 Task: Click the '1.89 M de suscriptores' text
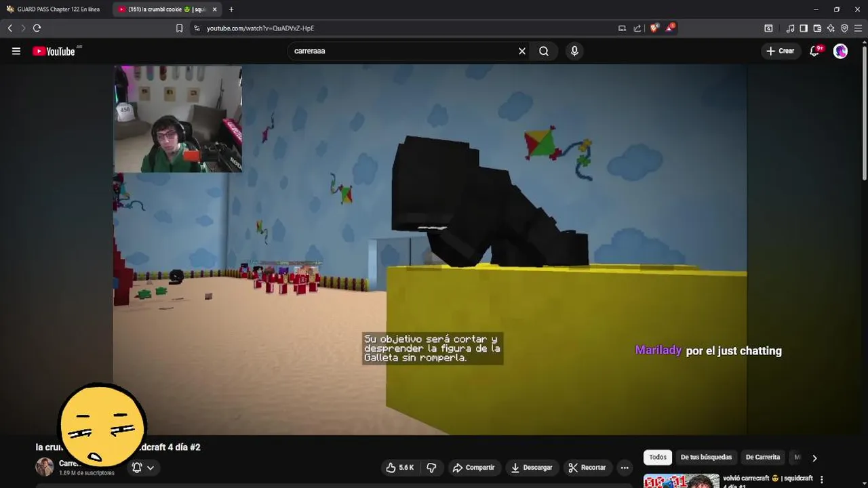(x=87, y=473)
